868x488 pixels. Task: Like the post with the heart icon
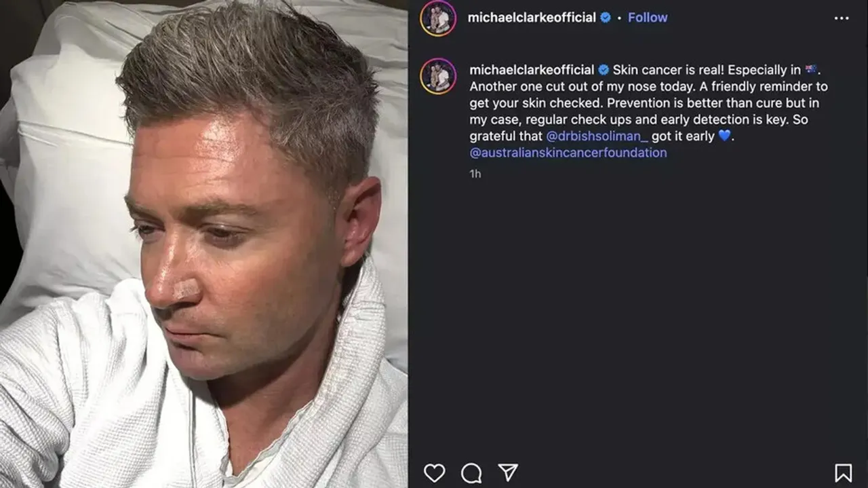(x=434, y=472)
